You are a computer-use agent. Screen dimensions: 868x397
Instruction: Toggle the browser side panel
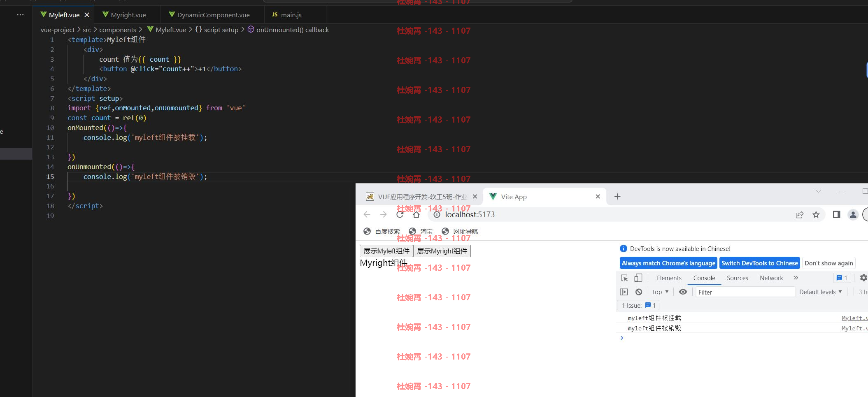pos(836,214)
